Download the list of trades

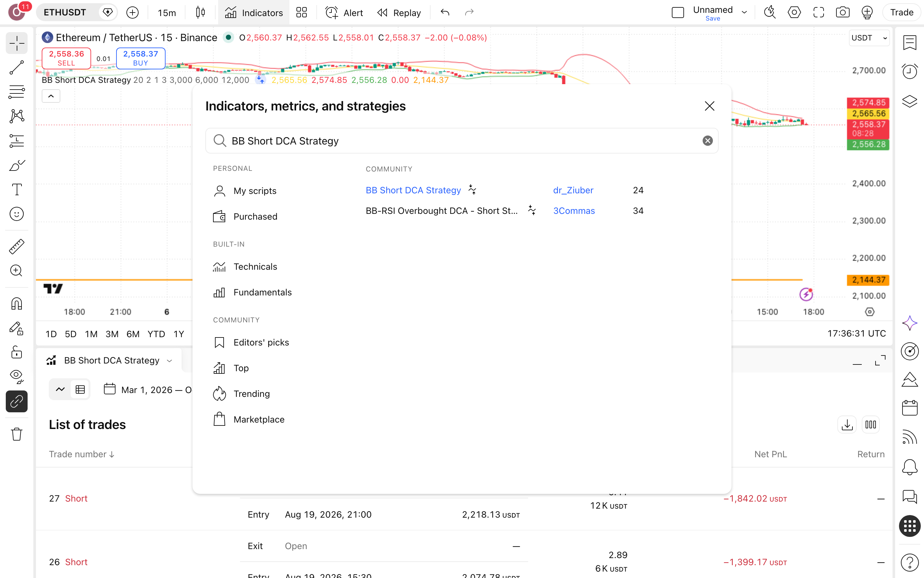847,425
